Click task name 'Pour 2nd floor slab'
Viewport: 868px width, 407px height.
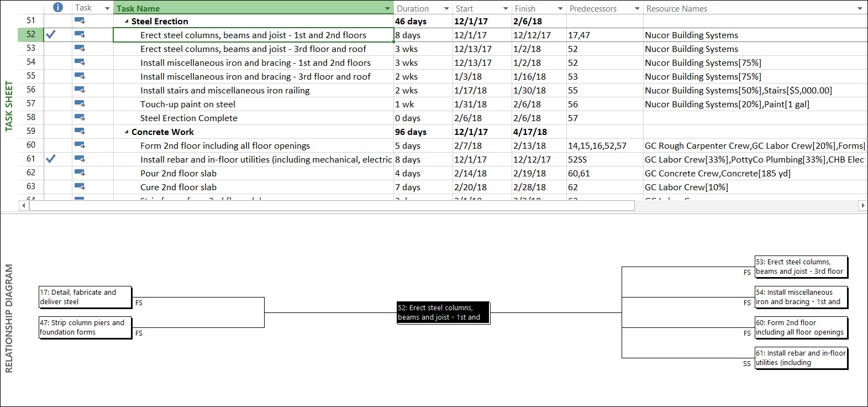pyautogui.click(x=178, y=173)
